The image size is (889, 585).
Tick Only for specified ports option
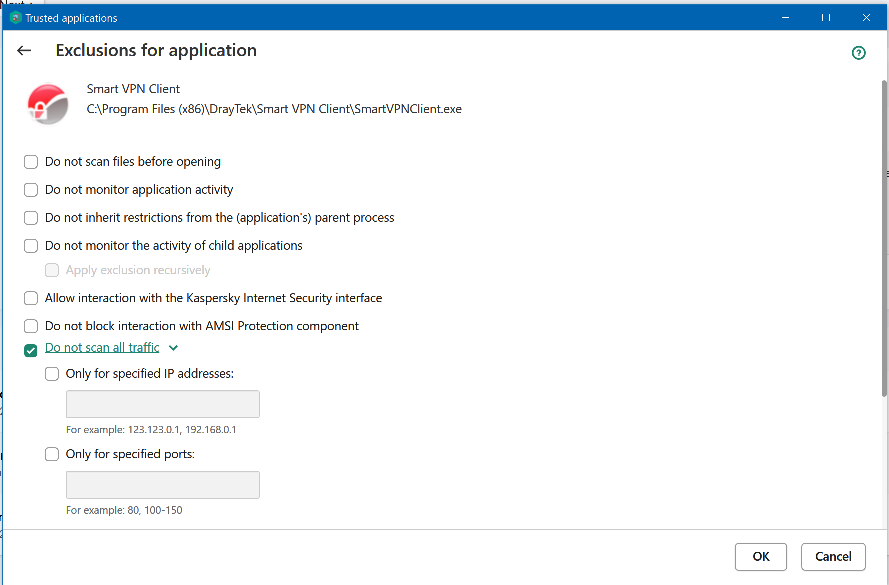tap(52, 454)
